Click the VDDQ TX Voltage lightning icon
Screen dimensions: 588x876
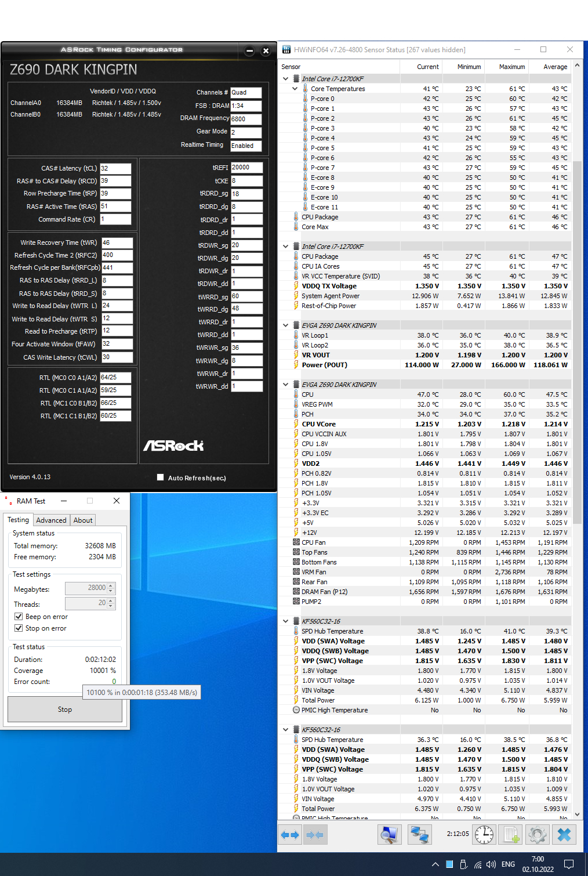coord(296,286)
